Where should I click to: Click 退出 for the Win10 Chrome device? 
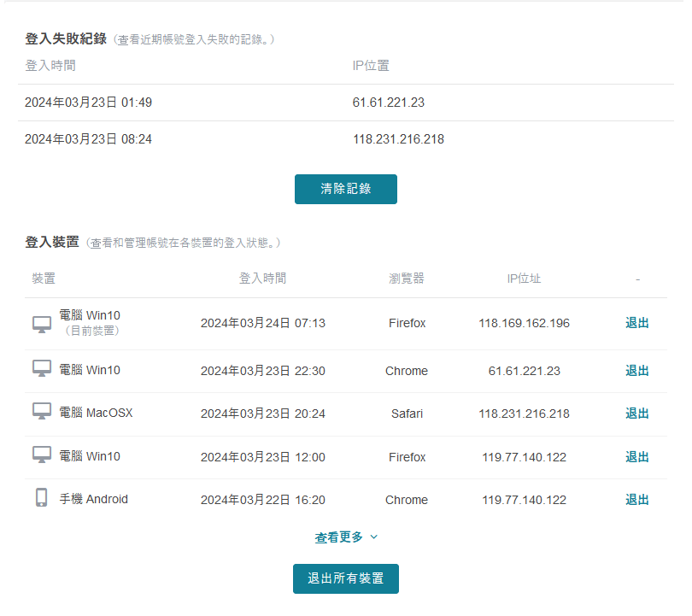pyautogui.click(x=637, y=371)
